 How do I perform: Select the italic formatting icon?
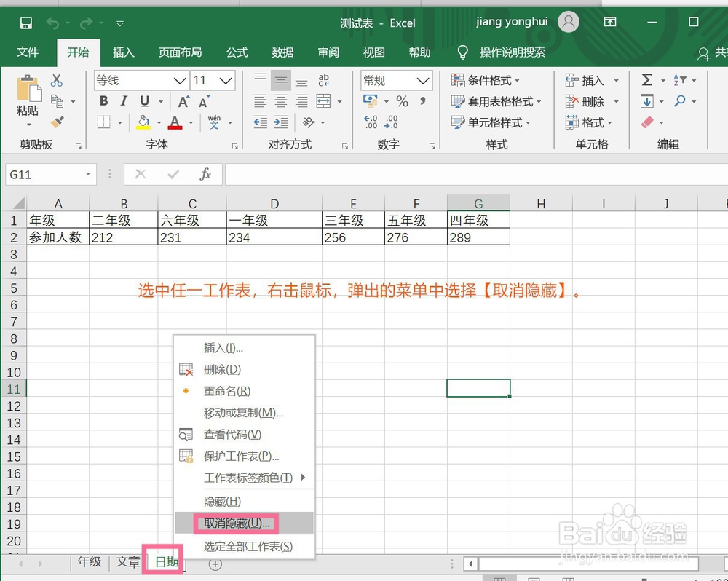123,101
